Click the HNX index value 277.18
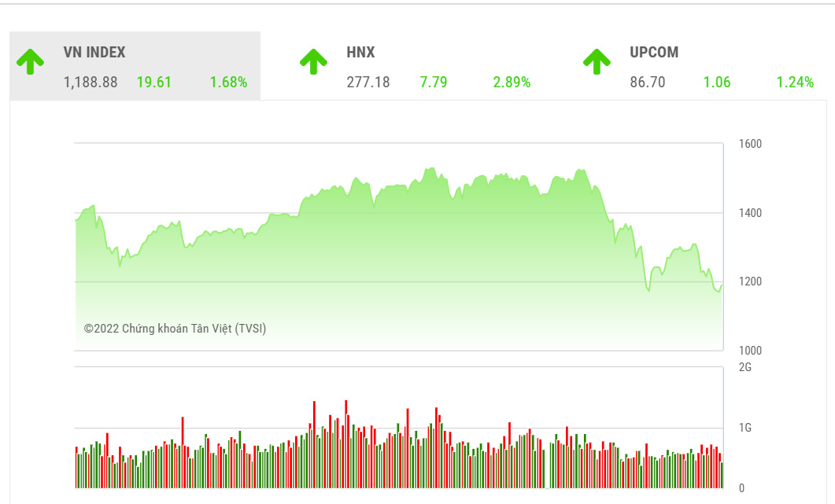The height and width of the screenshot is (504, 835). coord(367,82)
